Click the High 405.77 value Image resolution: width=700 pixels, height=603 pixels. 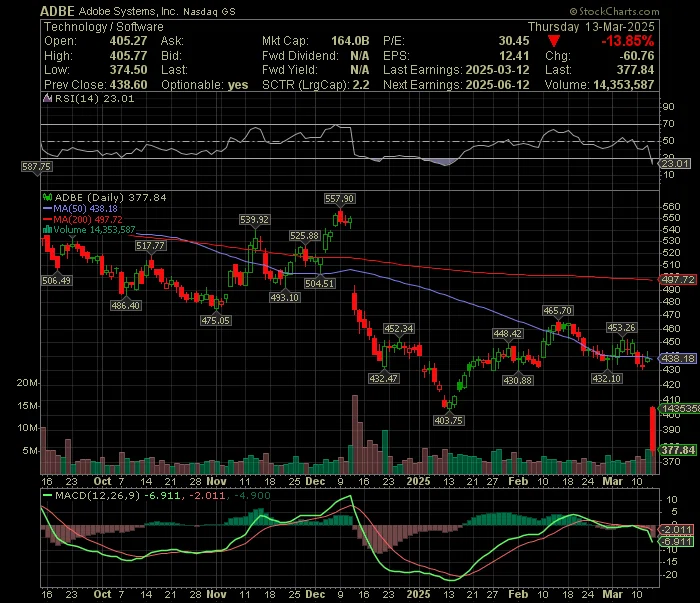(x=128, y=56)
